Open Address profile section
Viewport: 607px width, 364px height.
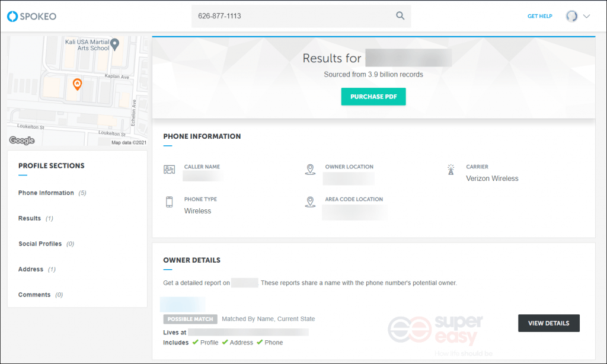[37, 269]
